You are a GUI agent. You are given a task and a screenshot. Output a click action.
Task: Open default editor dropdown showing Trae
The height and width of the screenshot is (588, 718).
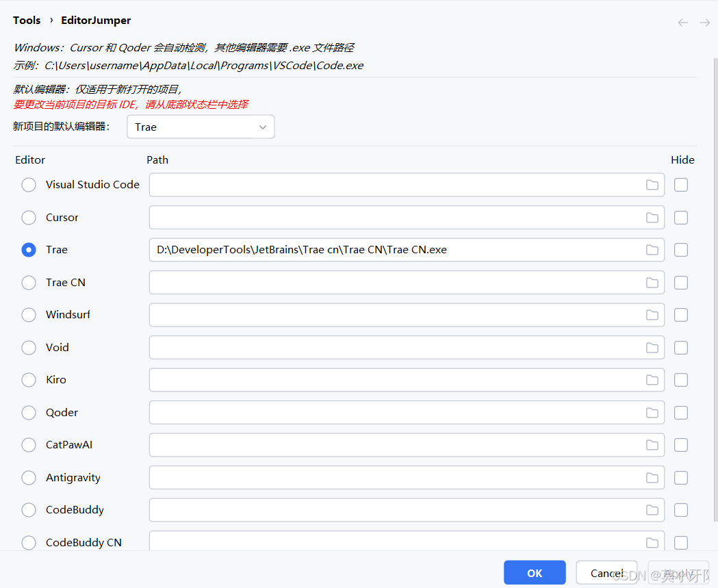pyautogui.click(x=201, y=127)
